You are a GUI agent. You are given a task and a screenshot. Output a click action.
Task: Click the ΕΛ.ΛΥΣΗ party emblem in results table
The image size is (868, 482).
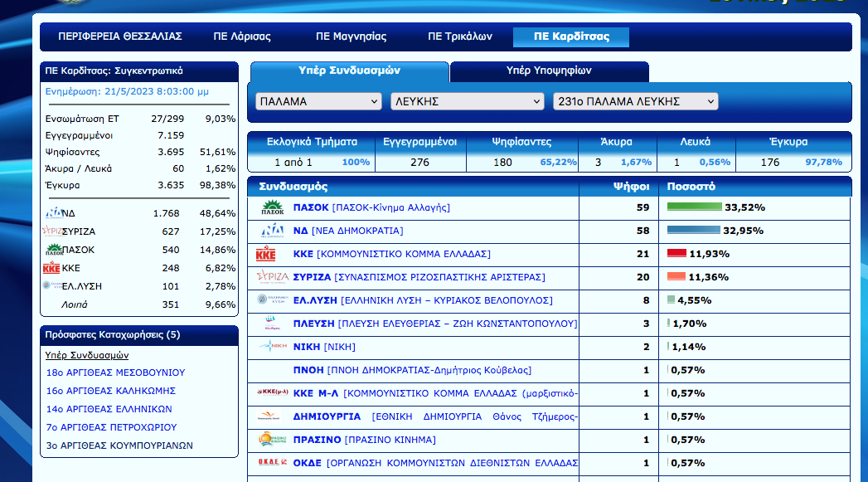point(272,300)
